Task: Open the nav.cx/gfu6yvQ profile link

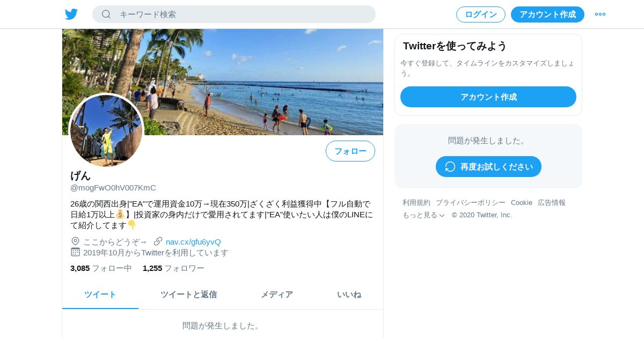Action: click(193, 242)
